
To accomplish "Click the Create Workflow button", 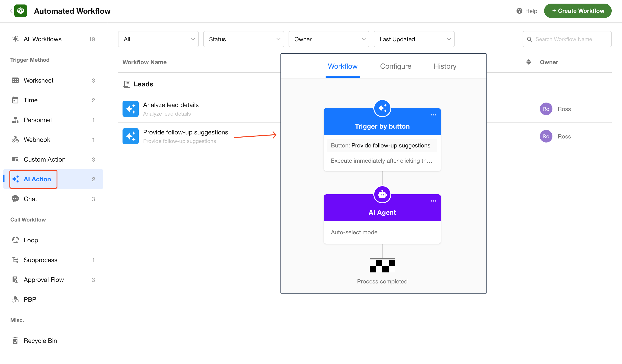I will click(x=578, y=11).
